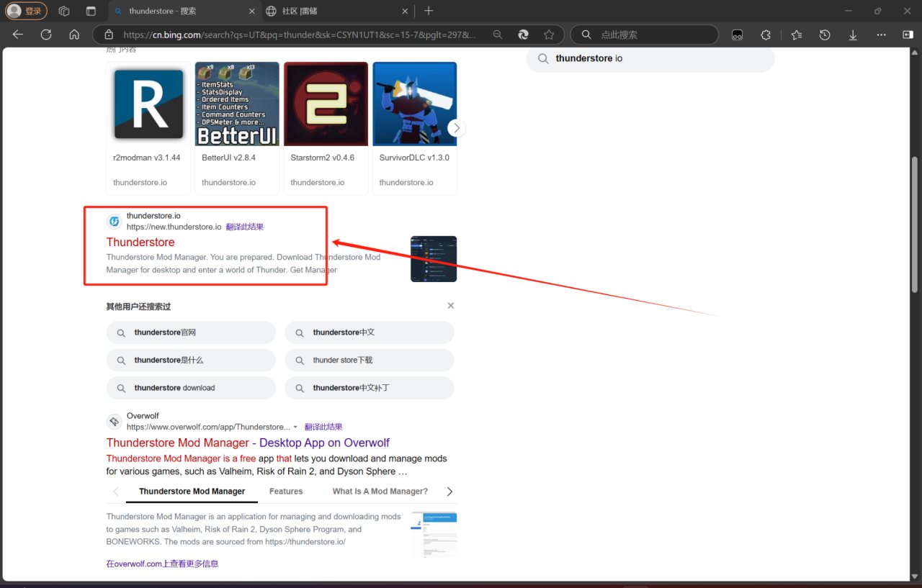This screenshot has width=922, height=588.
Task: Open the Overwolf result screenshot thumbnail
Action: [434, 535]
